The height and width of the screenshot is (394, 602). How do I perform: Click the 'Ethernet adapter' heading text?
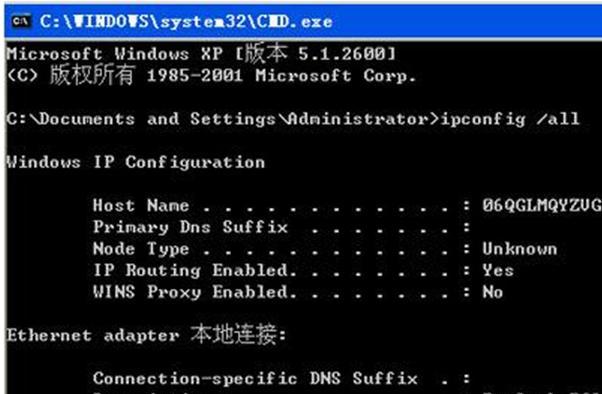pyautogui.click(x=93, y=336)
